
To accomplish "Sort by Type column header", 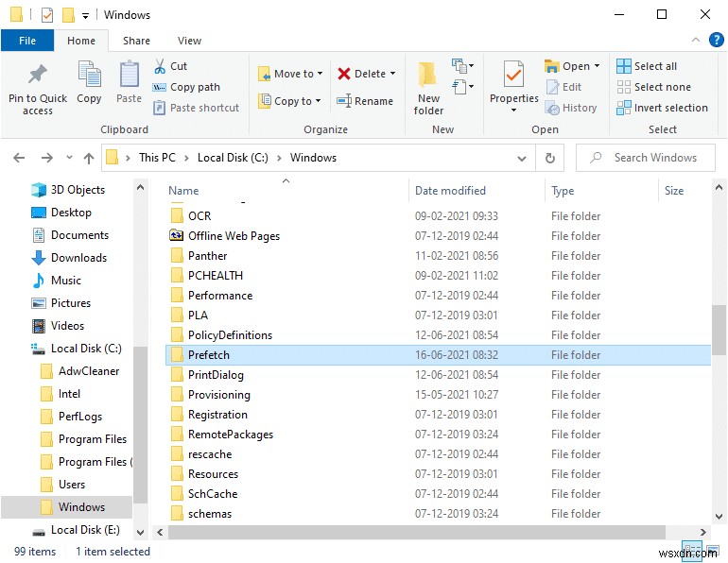I will [x=563, y=191].
